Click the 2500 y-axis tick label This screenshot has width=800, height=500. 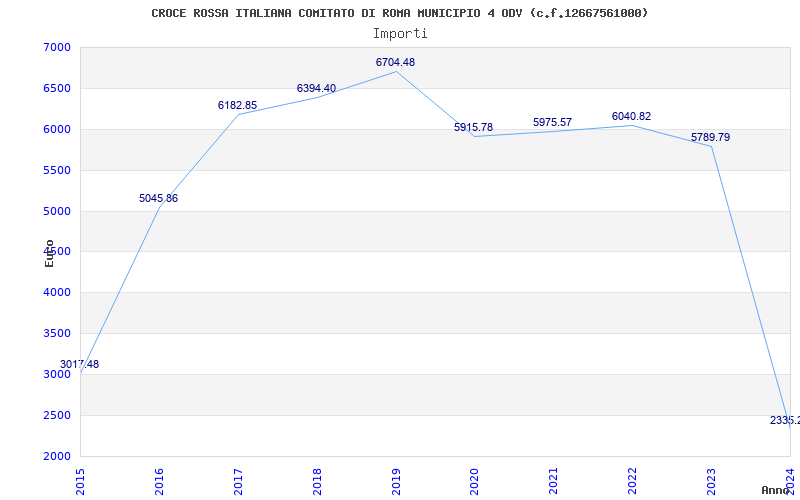(x=57, y=415)
